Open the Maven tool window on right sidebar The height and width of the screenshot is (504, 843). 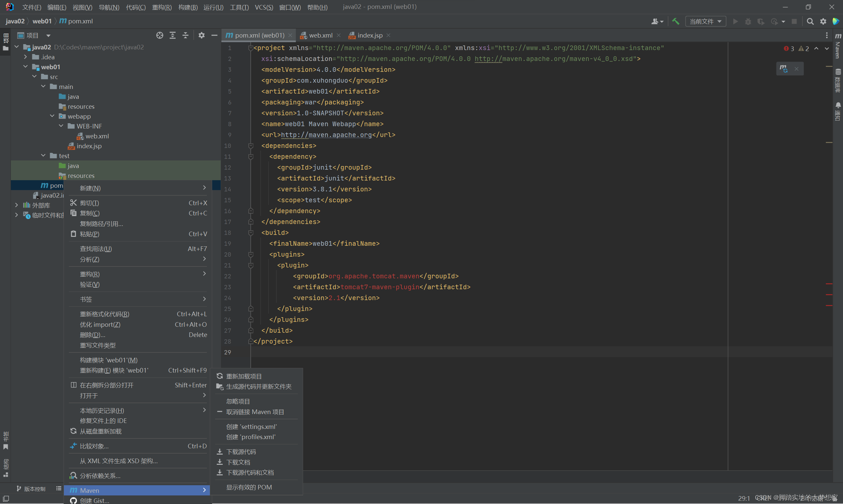tap(838, 46)
